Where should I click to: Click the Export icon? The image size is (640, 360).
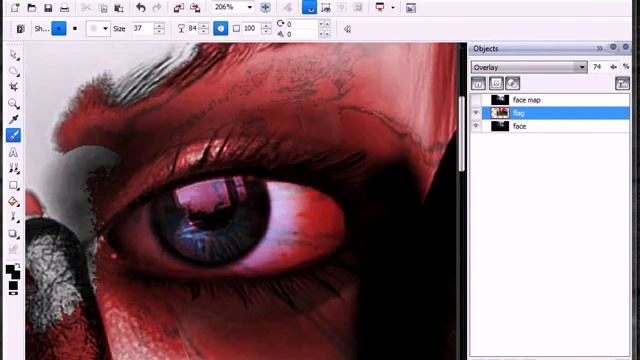(x=196, y=7)
